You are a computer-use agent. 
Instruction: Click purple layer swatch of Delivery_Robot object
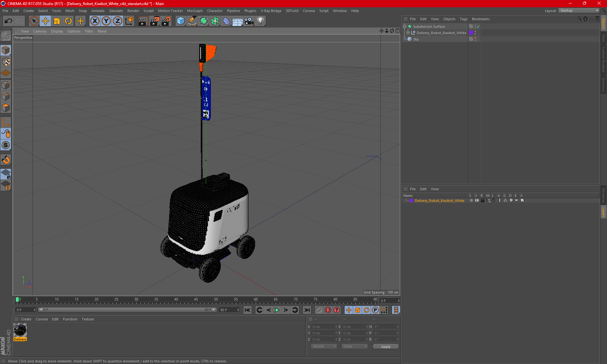pos(471,33)
